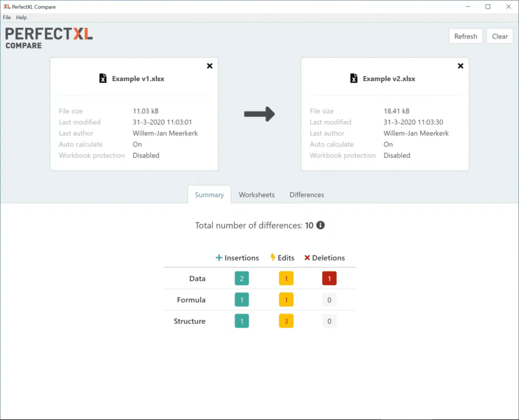The width and height of the screenshot is (519, 420).
Task: Click the Example v2.xlsx file name
Action: 389,79
